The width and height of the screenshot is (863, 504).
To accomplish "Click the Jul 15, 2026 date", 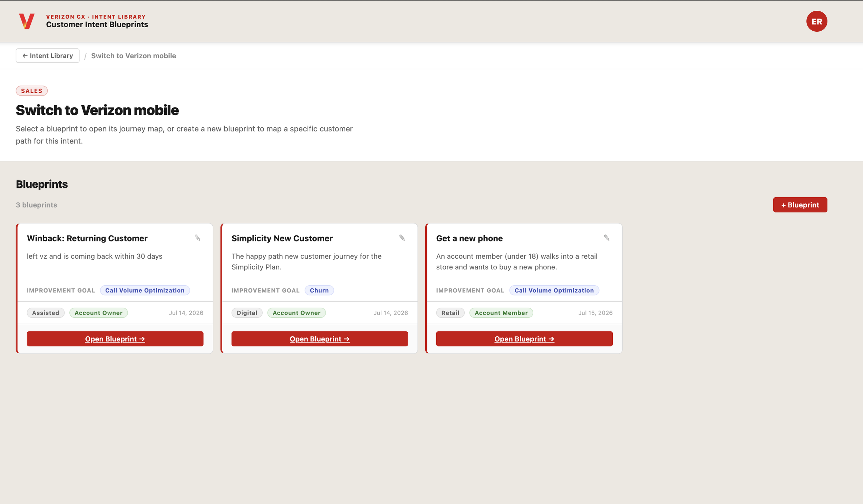I will coord(595,313).
